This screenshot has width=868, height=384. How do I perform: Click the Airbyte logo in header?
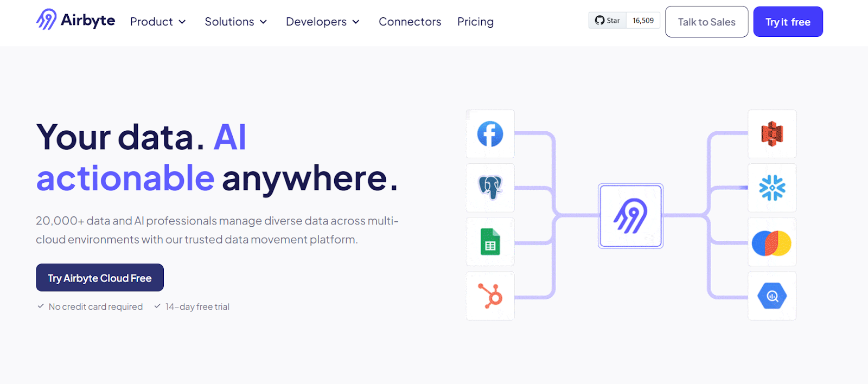(x=75, y=20)
